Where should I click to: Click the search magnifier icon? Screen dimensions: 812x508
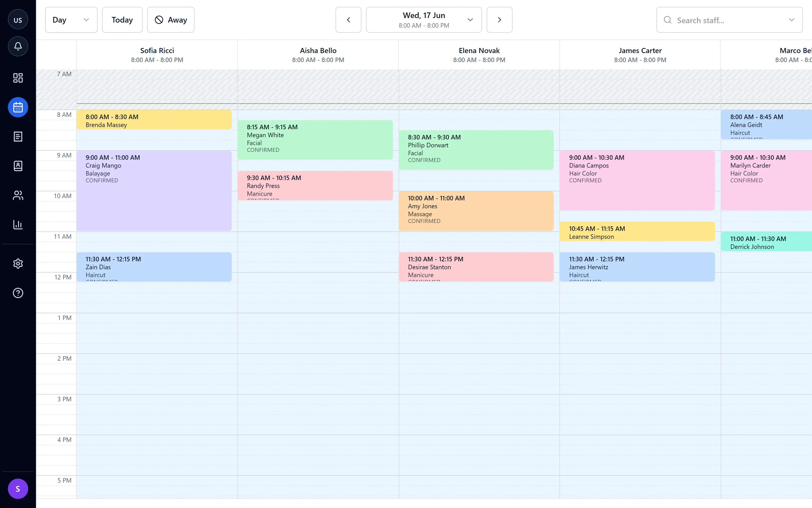668,20
